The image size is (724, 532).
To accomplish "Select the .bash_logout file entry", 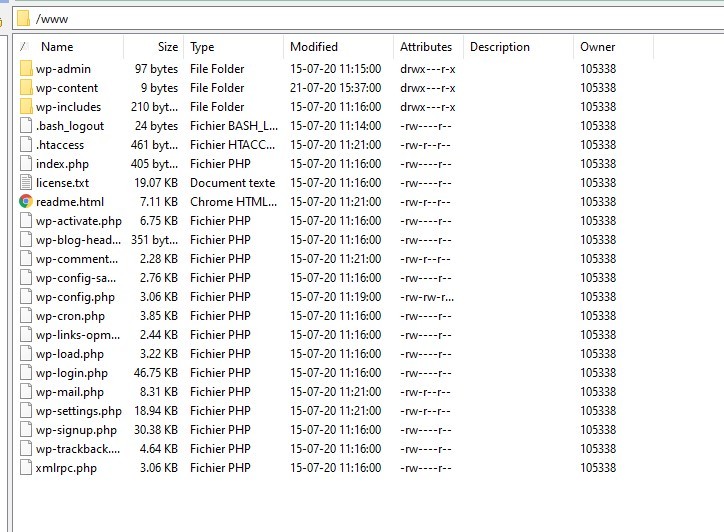I will [69, 126].
